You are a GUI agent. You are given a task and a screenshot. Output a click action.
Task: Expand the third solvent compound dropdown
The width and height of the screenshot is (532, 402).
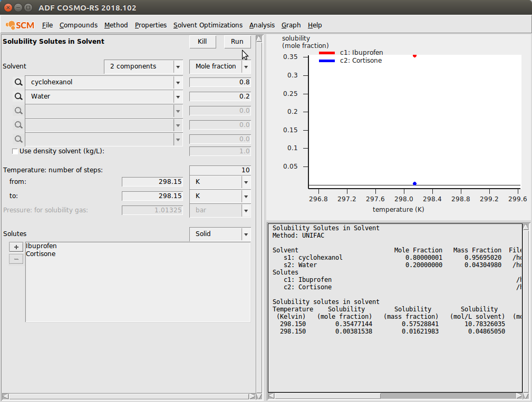(178, 111)
